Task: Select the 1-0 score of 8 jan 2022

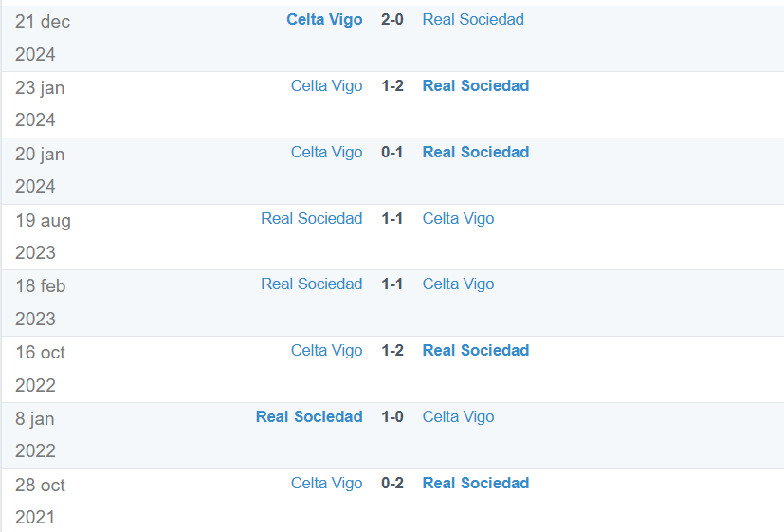Action: click(x=392, y=416)
